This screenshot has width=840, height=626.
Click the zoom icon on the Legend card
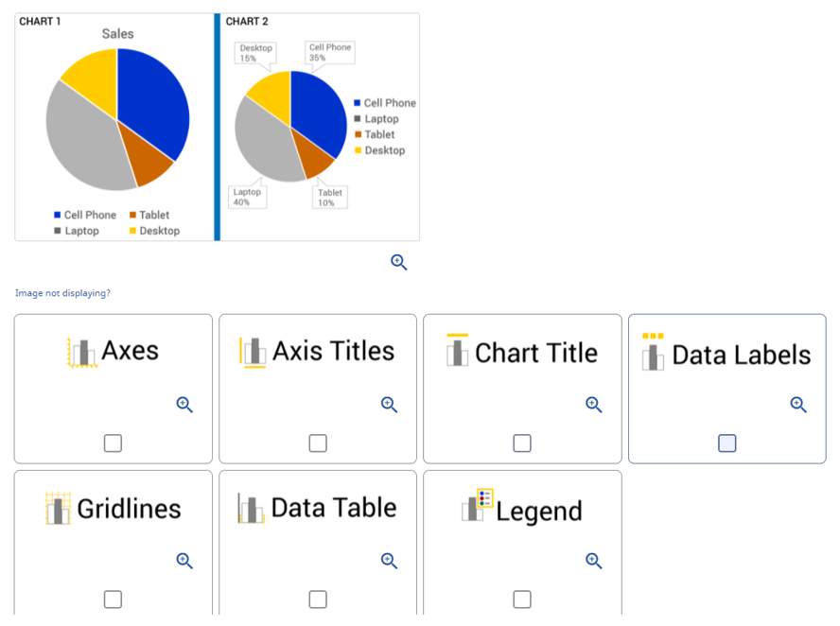coord(593,560)
